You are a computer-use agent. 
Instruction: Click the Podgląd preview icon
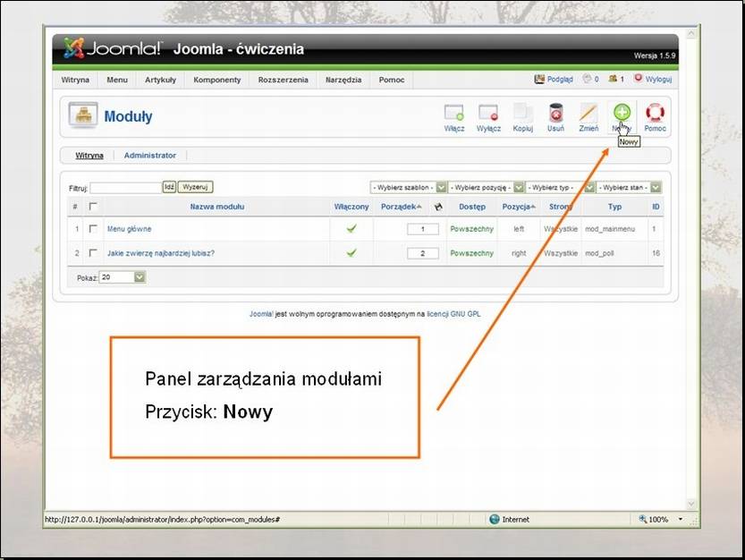point(539,79)
